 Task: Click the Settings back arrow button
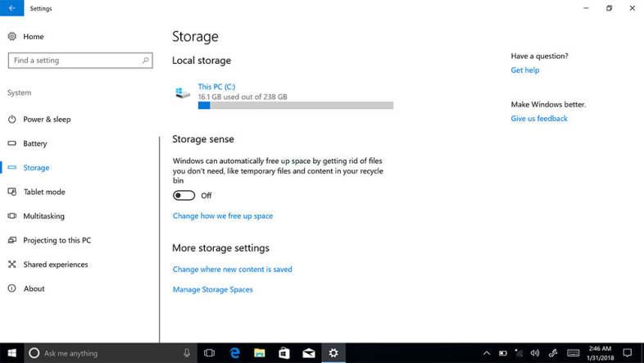coord(11,8)
